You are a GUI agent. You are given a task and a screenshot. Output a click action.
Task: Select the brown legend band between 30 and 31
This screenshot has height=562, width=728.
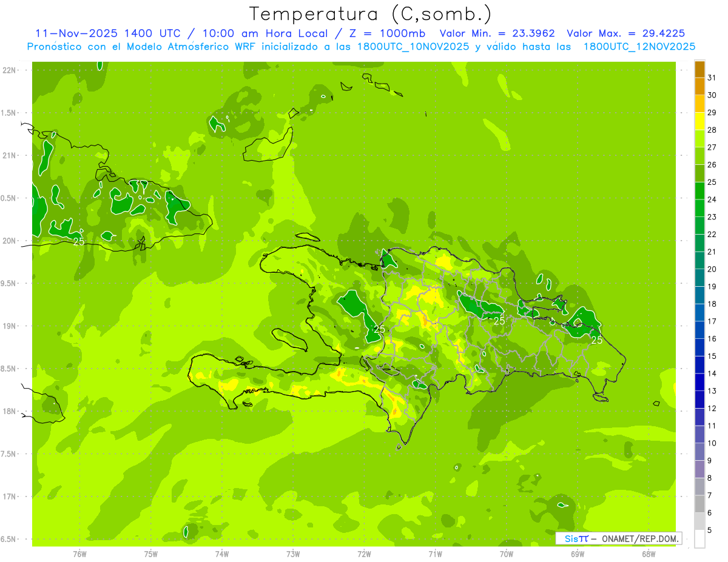pos(699,87)
